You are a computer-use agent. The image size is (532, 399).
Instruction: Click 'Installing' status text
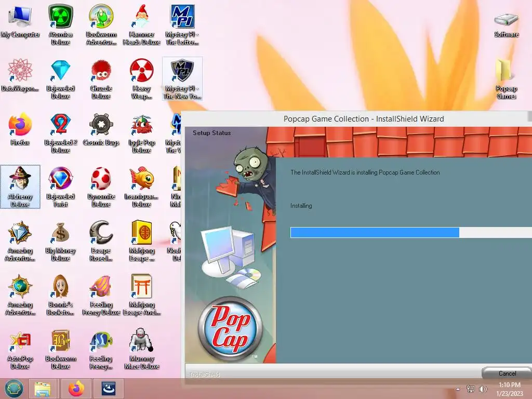coord(301,206)
